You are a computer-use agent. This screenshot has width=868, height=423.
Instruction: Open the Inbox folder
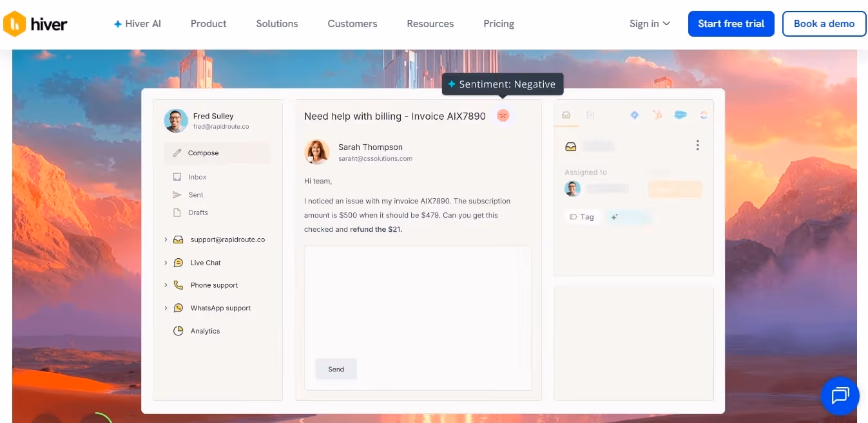(197, 177)
